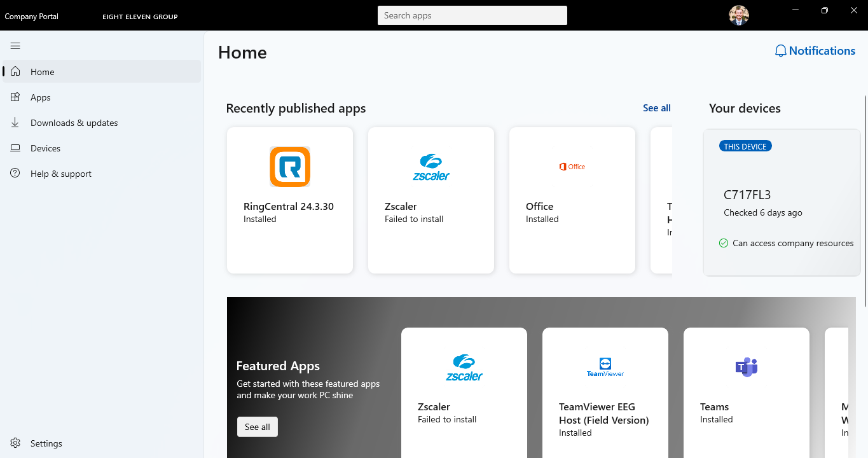868x458 pixels.
Task: Click the Help & support question icon
Action: 16,174
